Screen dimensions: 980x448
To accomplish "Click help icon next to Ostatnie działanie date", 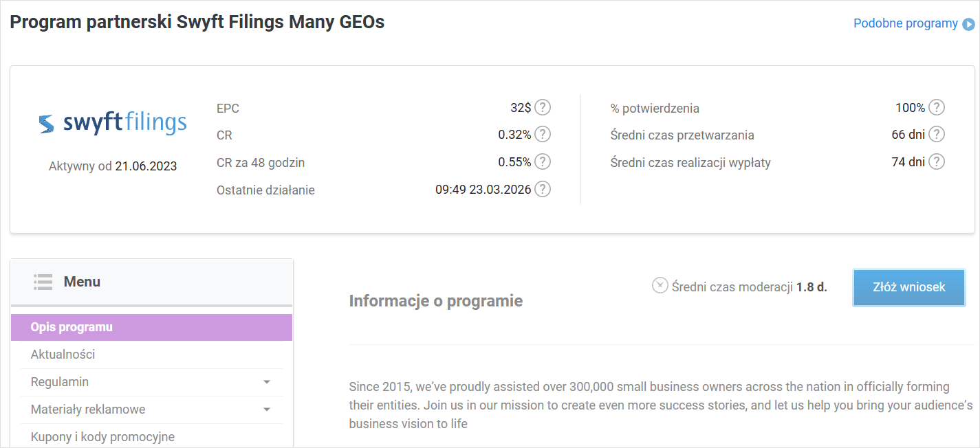I will [543, 189].
